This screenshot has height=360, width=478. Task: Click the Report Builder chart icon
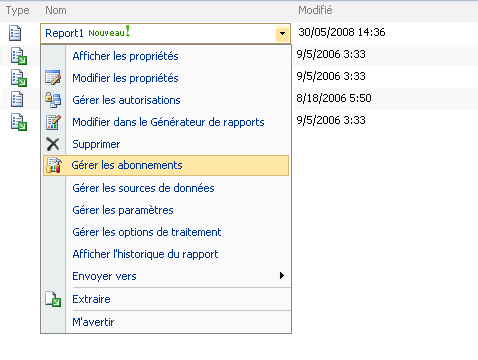(53, 122)
